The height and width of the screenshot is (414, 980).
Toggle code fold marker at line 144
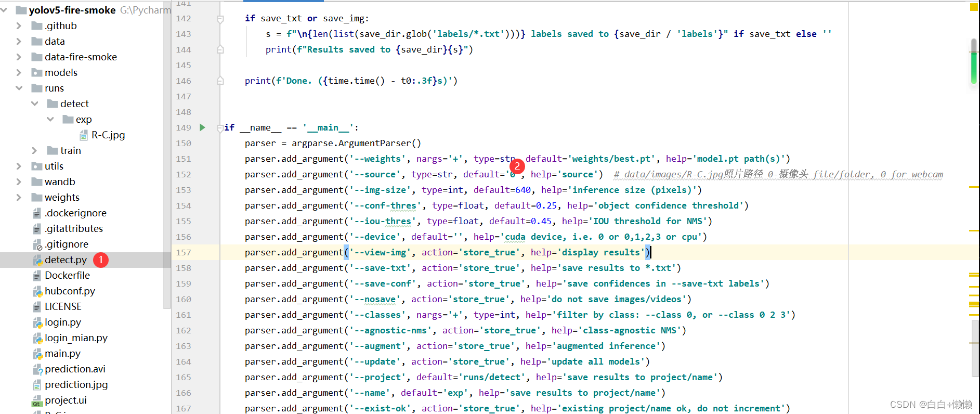tap(220, 50)
